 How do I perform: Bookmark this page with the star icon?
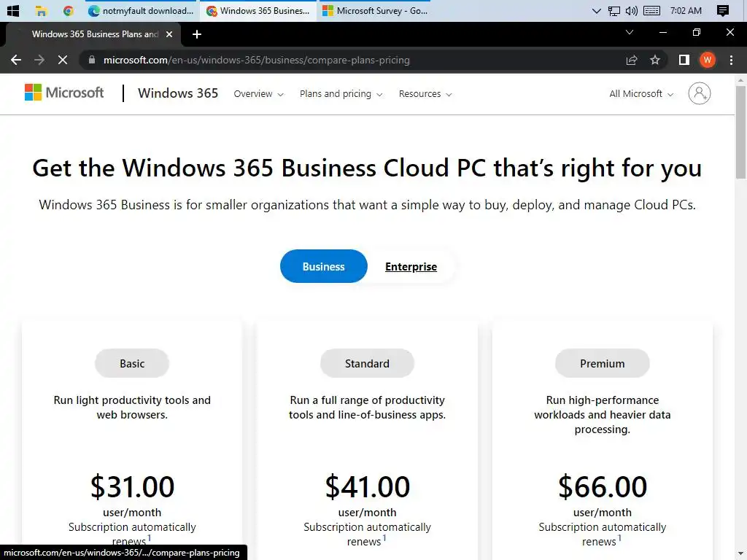pos(655,60)
